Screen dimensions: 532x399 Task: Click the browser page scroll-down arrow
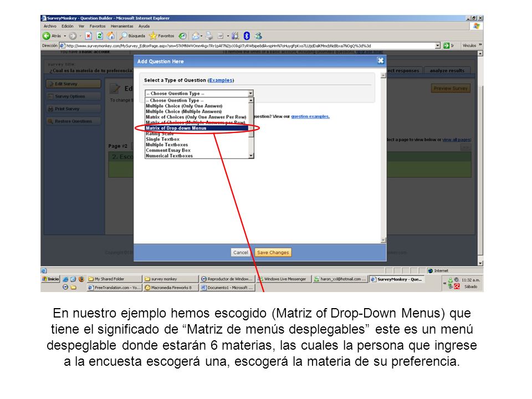tap(480, 263)
